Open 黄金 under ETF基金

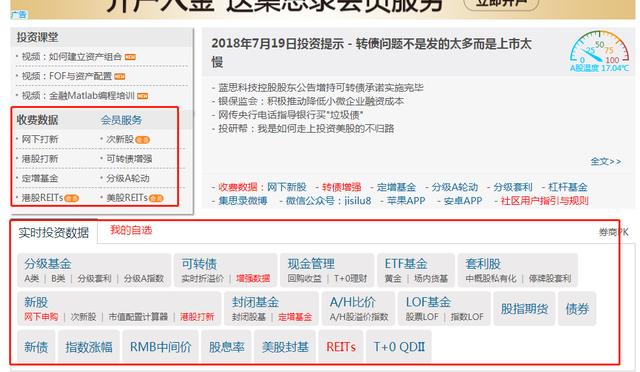pos(393,278)
